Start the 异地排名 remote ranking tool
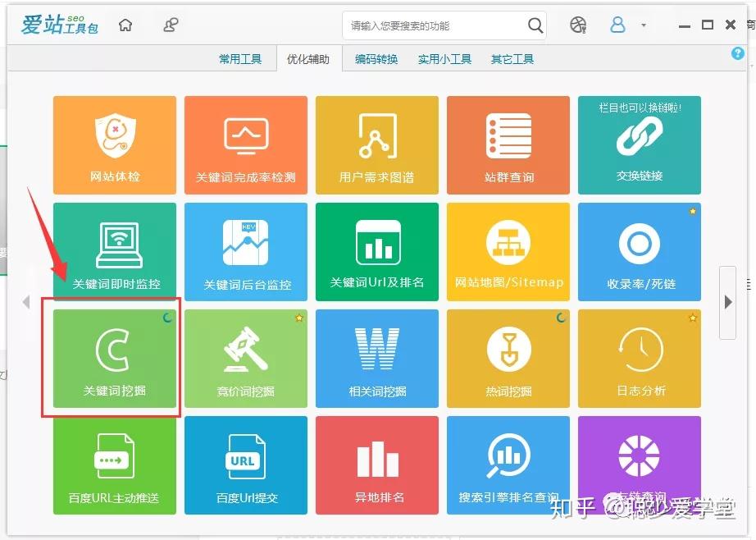The height and width of the screenshot is (540, 756). 376,465
